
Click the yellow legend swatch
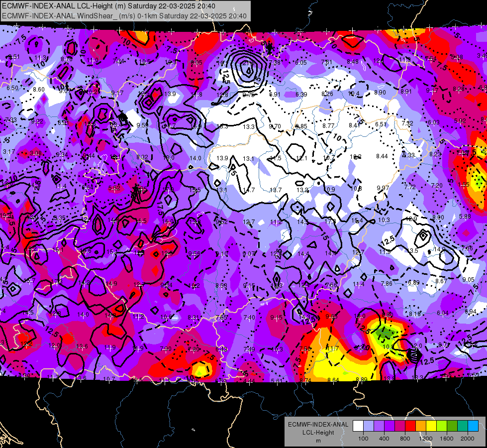(x=431, y=426)
